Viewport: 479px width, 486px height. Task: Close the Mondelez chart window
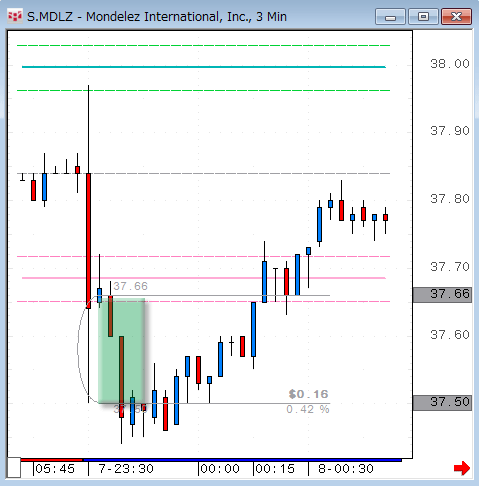456,17
